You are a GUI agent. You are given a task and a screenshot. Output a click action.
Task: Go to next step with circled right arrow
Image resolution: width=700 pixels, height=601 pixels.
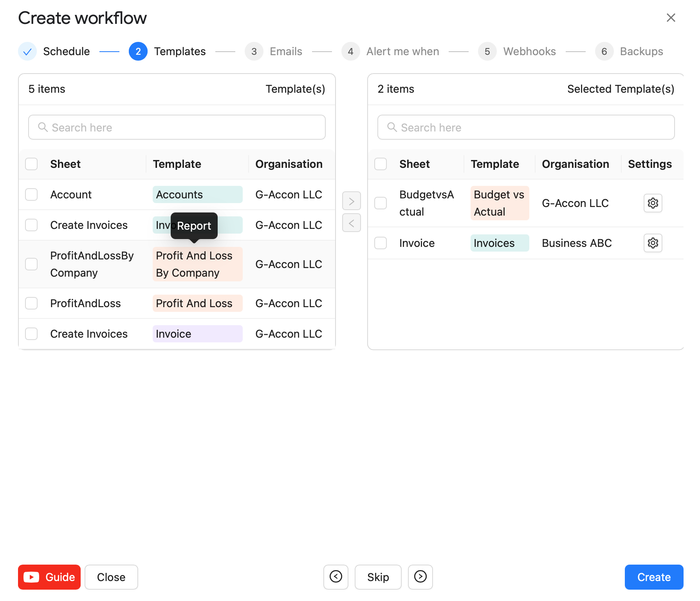click(420, 577)
